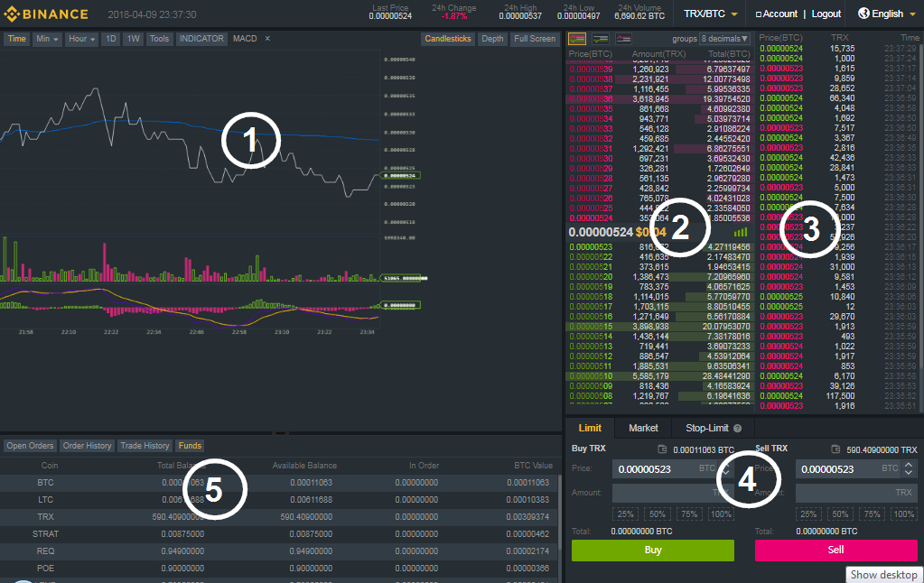Viewport: 924px width, 583px height.
Task: Click the wallet icon beside Sell TRX balance
Action: pyautogui.click(x=835, y=449)
